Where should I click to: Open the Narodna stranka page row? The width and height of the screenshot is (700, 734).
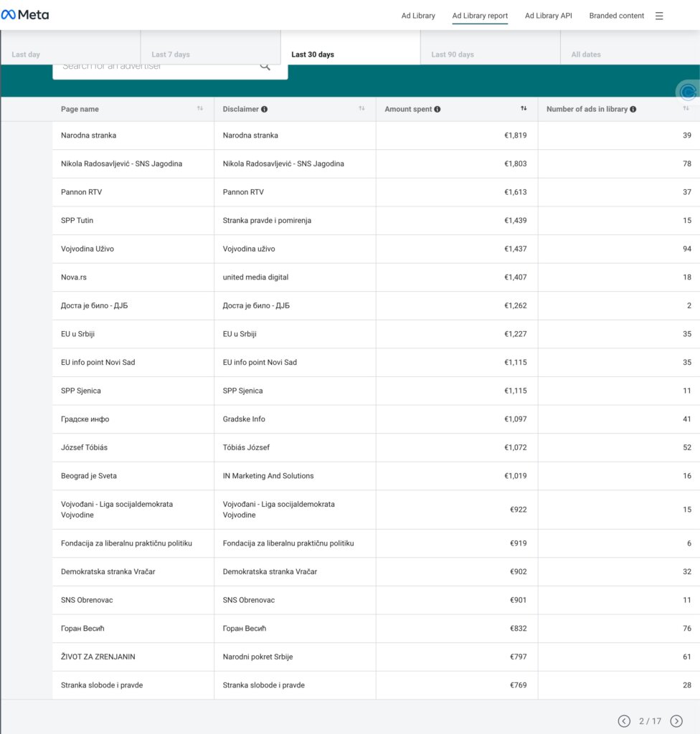click(89, 135)
